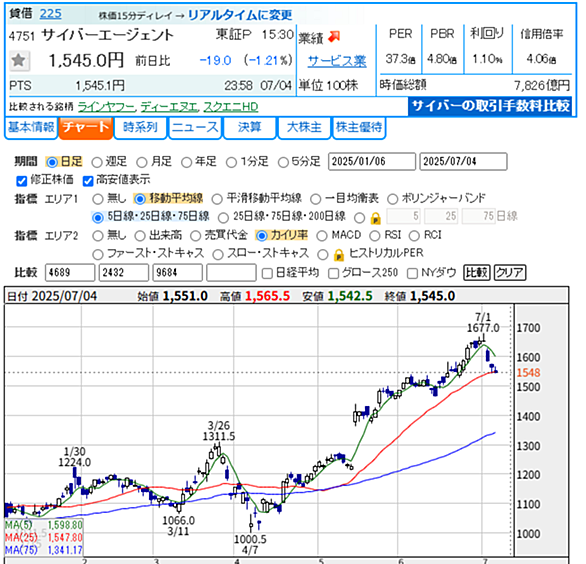Viewport: 586px width, 564px height.
Task: Open リアルタイムに変更 link
Action: pyautogui.click(x=240, y=15)
